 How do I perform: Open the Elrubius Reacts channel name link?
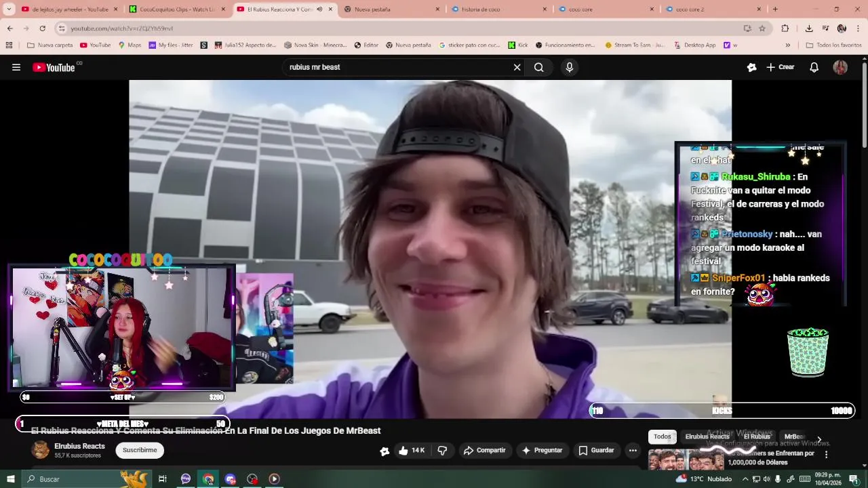[x=79, y=446]
